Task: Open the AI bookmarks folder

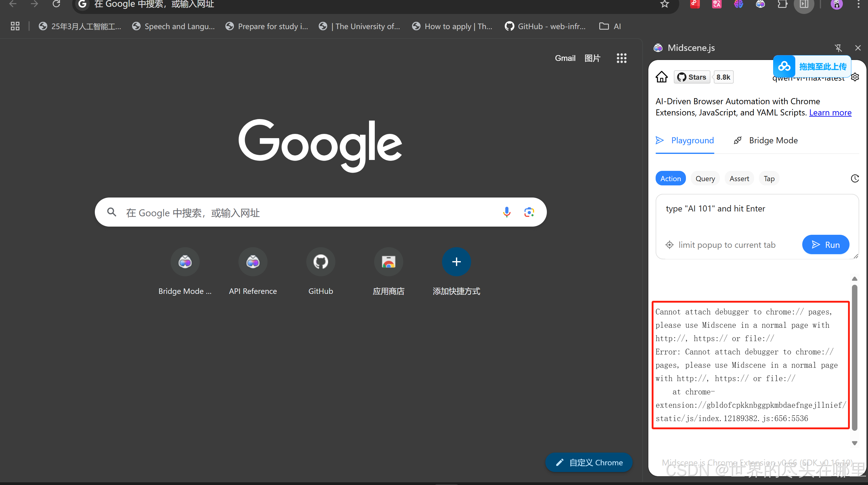Action: [x=610, y=26]
